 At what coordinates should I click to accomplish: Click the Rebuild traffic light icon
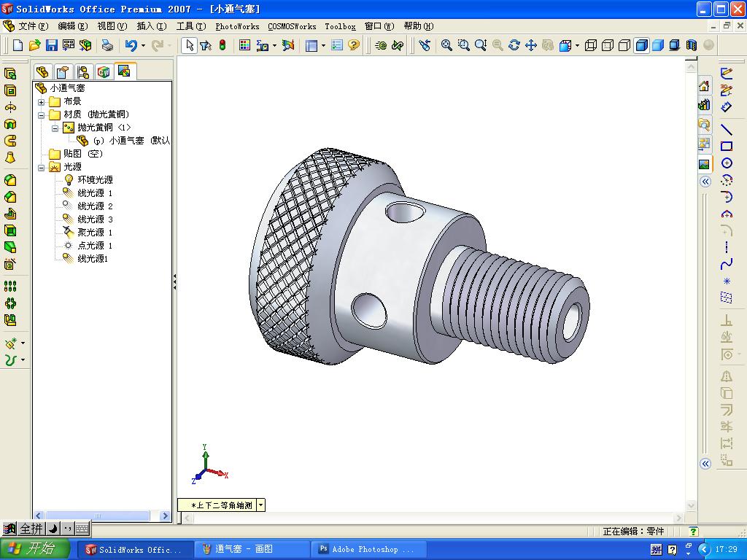point(222,45)
